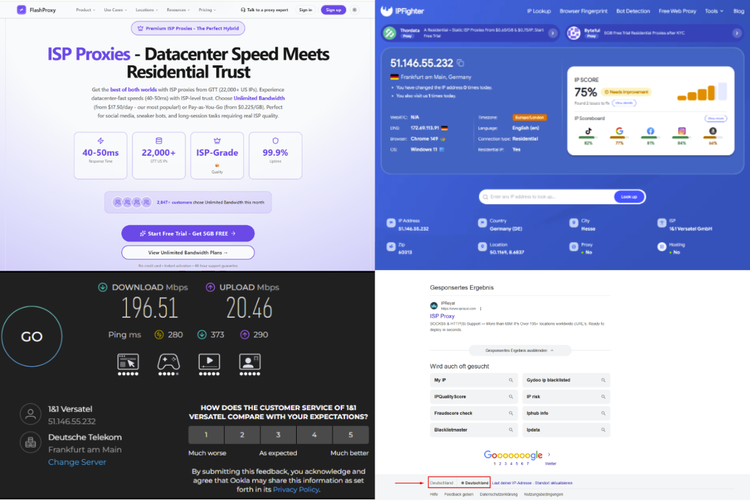Click the purple Sign up button
750x500 pixels.
[333, 10]
